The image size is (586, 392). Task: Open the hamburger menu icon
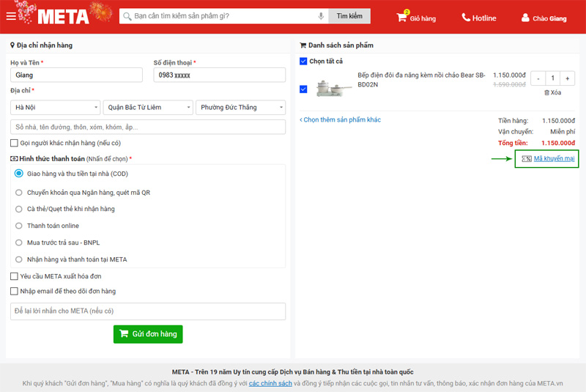(x=11, y=16)
